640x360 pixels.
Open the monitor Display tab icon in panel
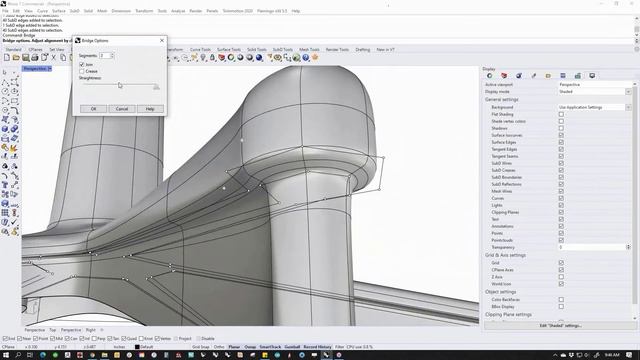pyautogui.click(x=592, y=76)
